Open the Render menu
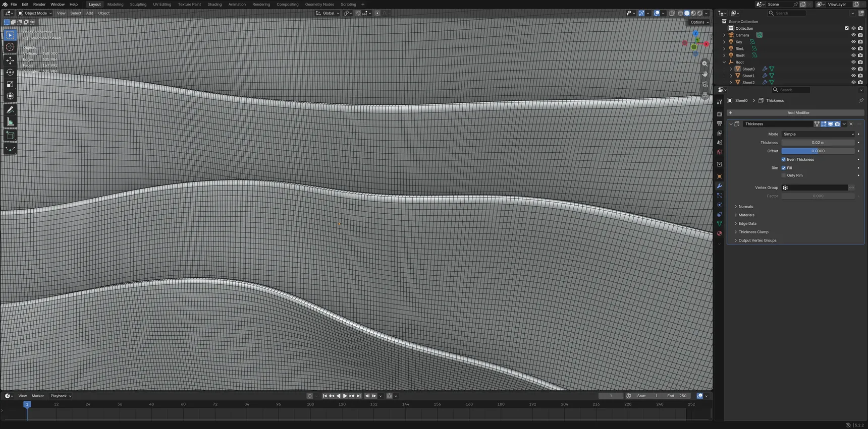Image resolution: width=868 pixels, height=429 pixels. click(x=39, y=4)
